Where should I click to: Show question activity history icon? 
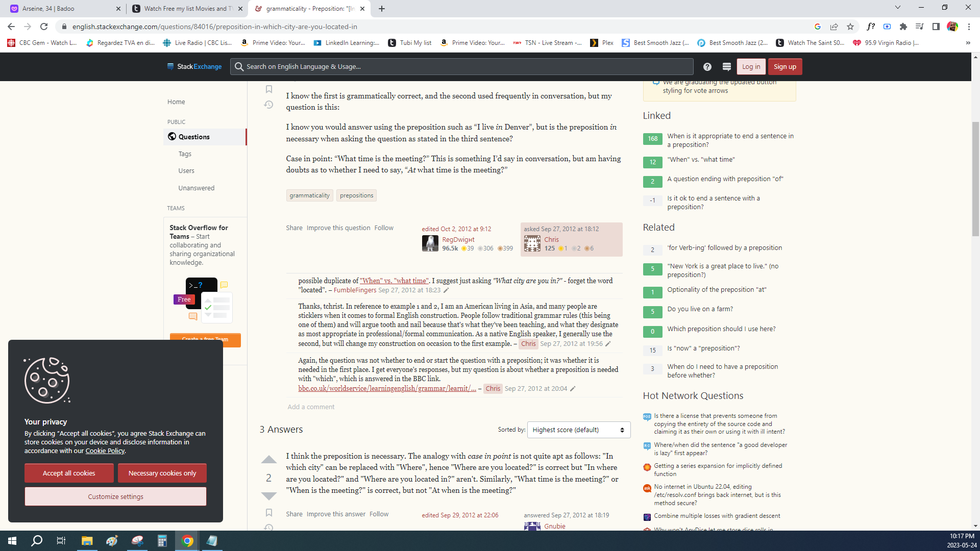coord(268,105)
